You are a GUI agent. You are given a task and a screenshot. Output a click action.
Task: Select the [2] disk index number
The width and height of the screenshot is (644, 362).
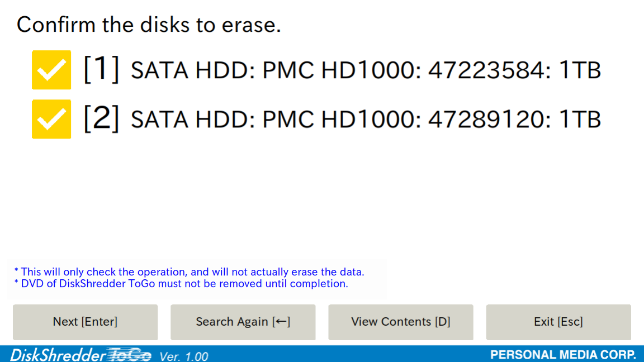(101, 118)
